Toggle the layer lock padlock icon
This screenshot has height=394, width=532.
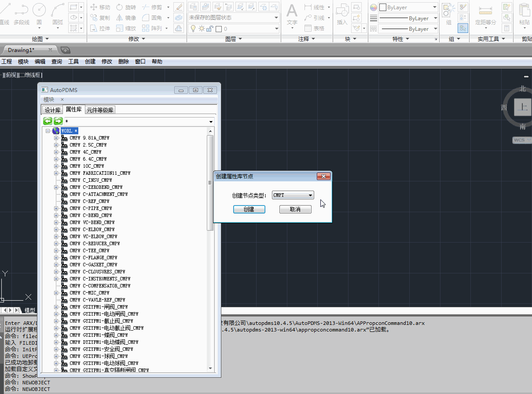coord(209,29)
